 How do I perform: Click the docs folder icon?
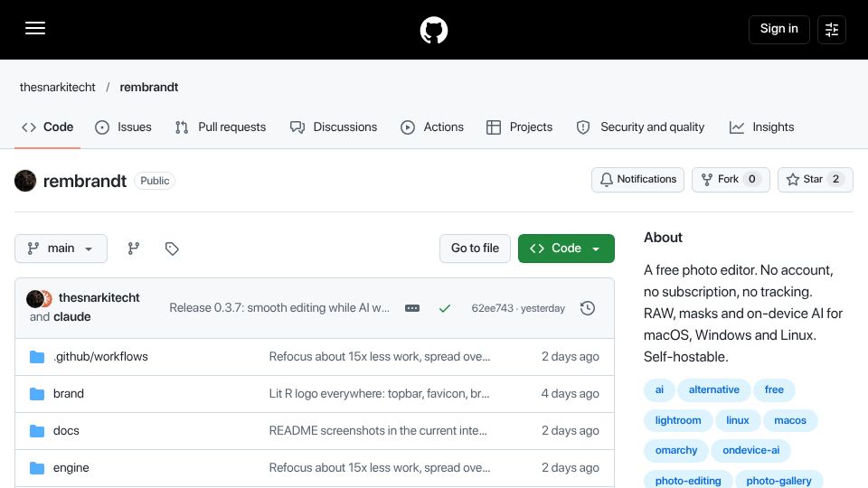point(37,431)
